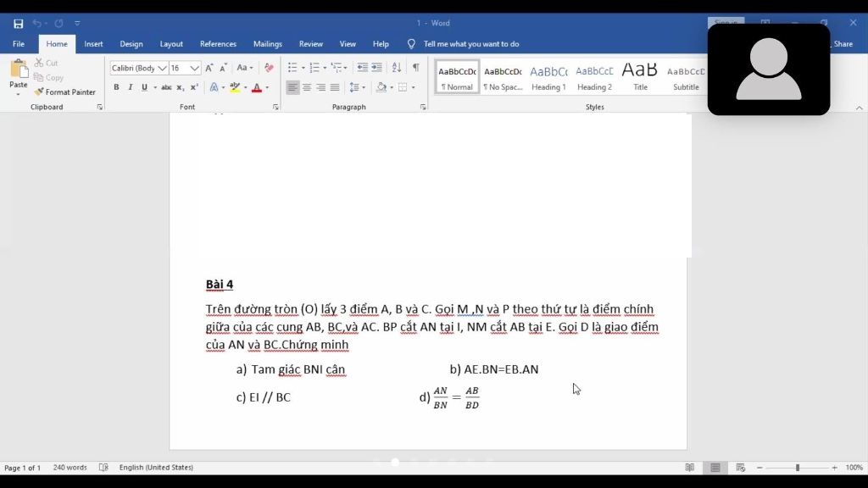The image size is (868, 488).
Task: Undo the last action
Action: pyautogui.click(x=36, y=23)
